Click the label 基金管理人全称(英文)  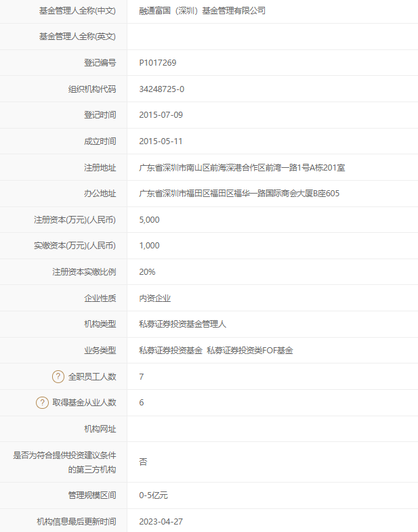[x=77, y=37]
